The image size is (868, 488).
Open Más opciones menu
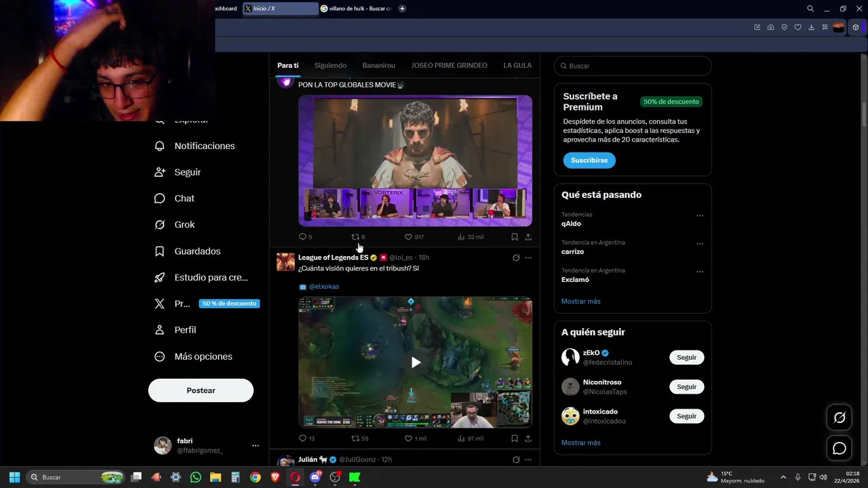click(x=193, y=357)
